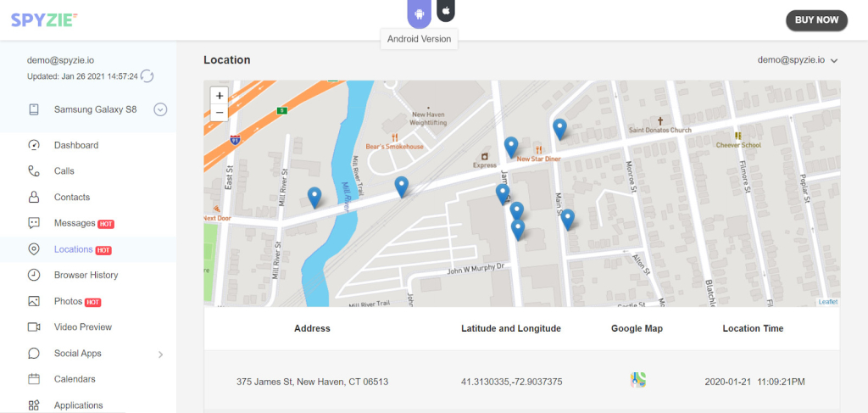This screenshot has height=413, width=868.
Task: Click coordinates 41.3130335,-72.9037375
Action: pos(511,382)
